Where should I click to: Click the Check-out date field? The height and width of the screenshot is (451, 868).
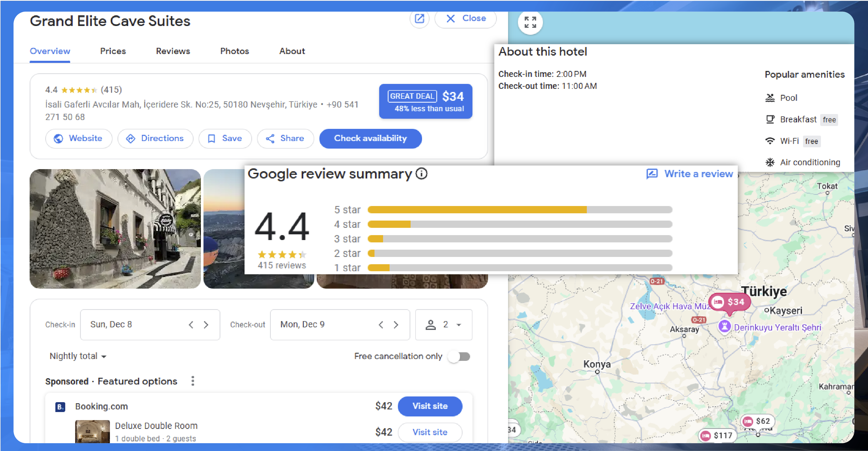pos(340,325)
